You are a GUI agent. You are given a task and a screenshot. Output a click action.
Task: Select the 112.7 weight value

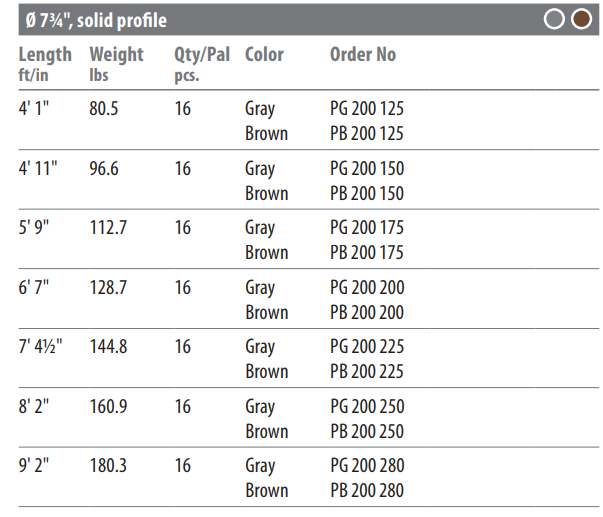coord(108,227)
